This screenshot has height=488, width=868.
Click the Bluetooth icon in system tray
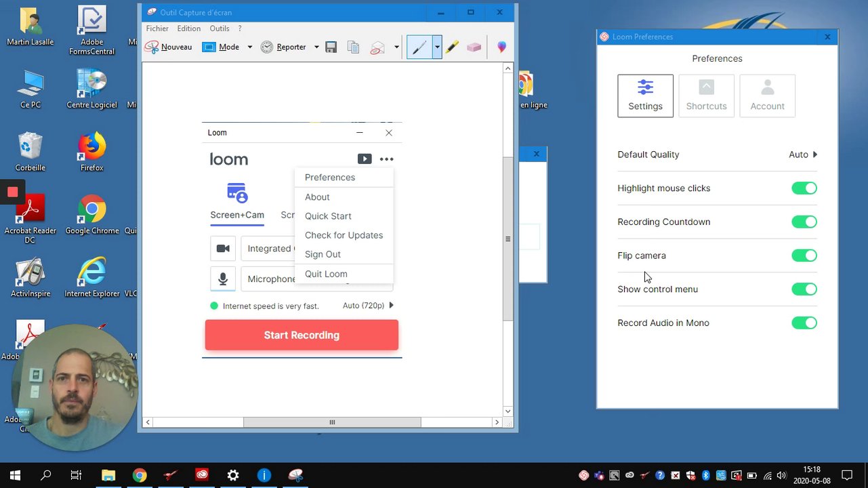705,475
